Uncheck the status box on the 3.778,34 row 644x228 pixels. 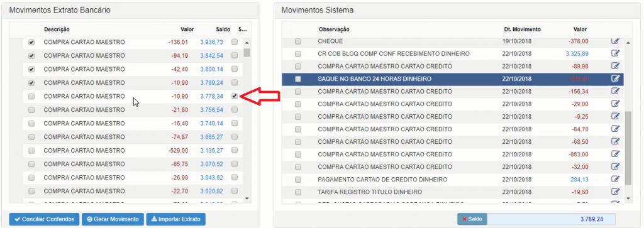tap(234, 96)
